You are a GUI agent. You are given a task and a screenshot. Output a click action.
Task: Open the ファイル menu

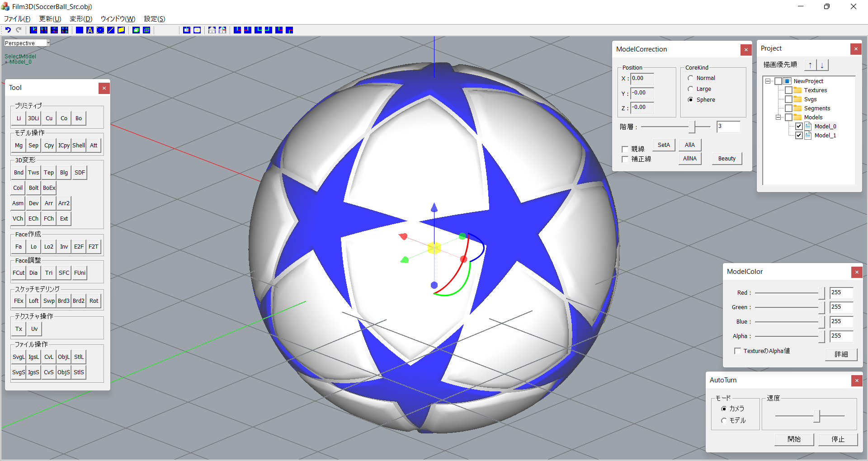click(x=17, y=19)
